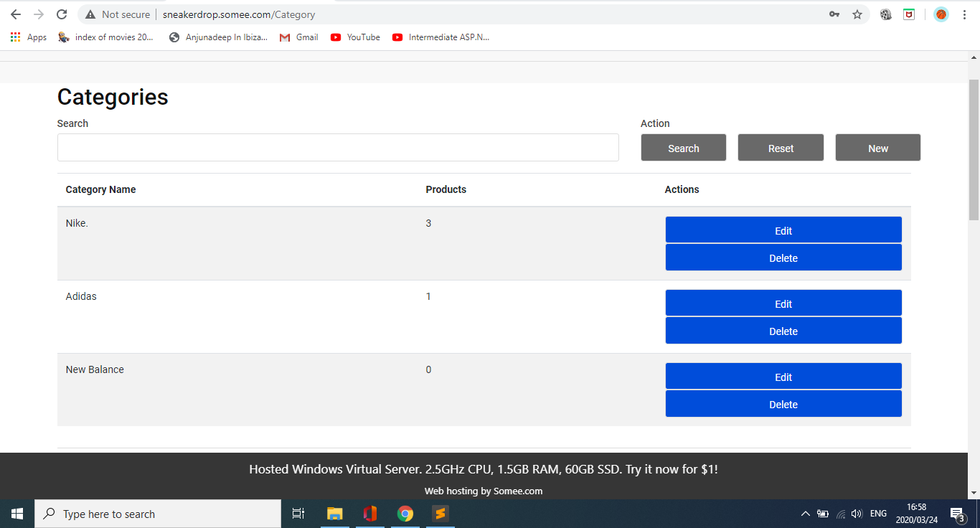The image size is (980, 528).
Task: Open the Apps bookmarks shortcut
Action: click(29, 37)
